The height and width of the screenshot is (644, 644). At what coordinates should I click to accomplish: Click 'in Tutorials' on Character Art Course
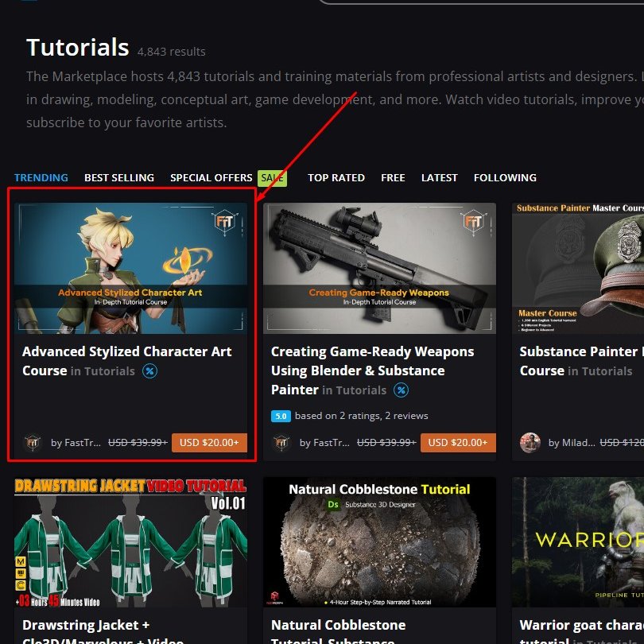pos(103,371)
